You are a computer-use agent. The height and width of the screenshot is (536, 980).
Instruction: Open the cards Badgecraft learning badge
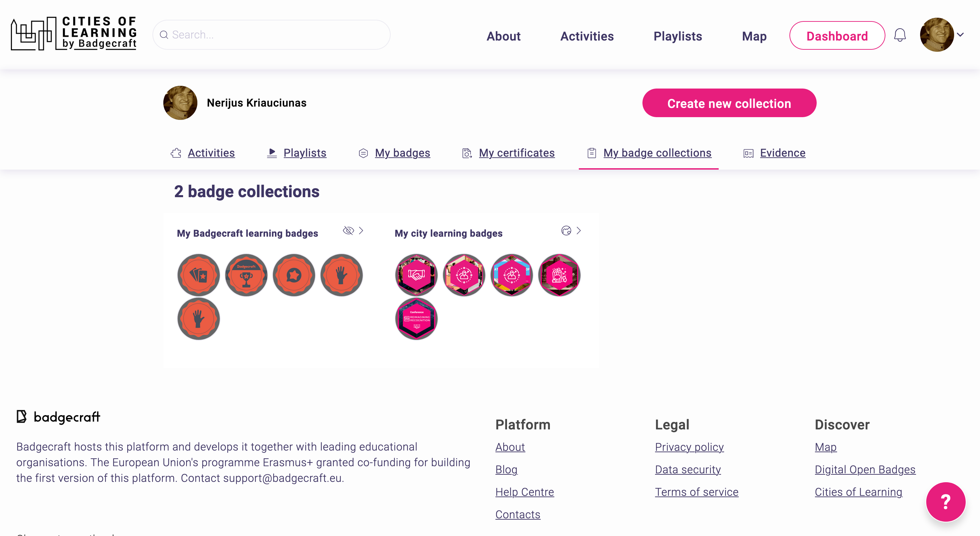199,275
